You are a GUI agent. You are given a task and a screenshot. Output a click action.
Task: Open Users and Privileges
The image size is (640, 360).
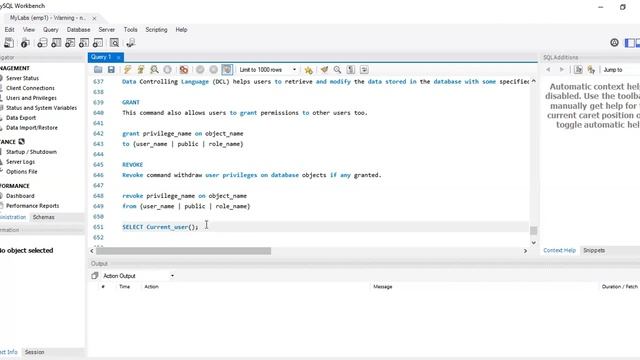click(31, 98)
